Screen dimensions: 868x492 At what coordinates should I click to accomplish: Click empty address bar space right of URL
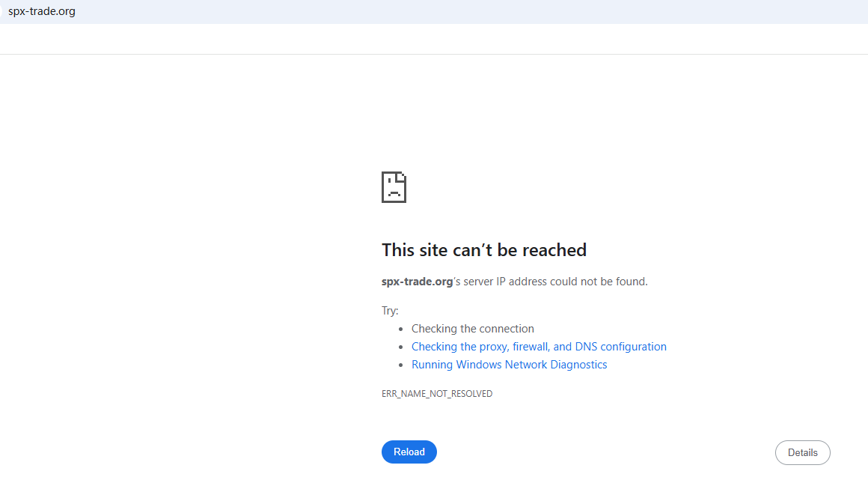(449, 11)
